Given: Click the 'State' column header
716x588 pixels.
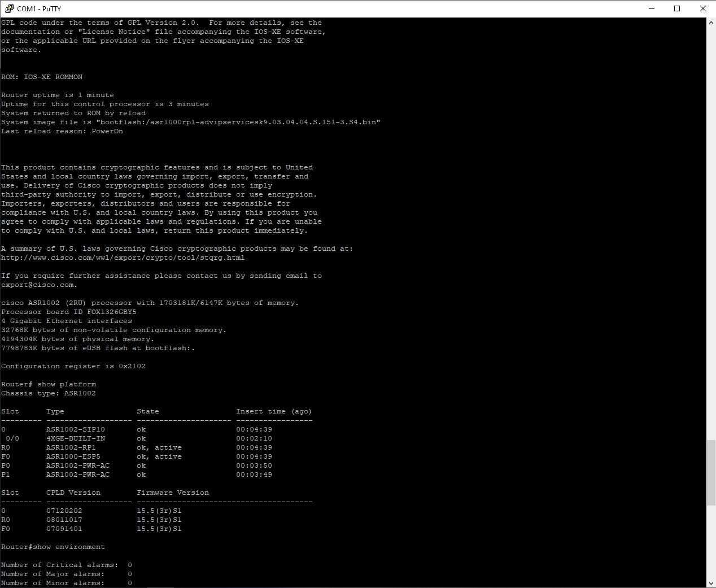Looking at the screenshot, I should click(148, 411).
